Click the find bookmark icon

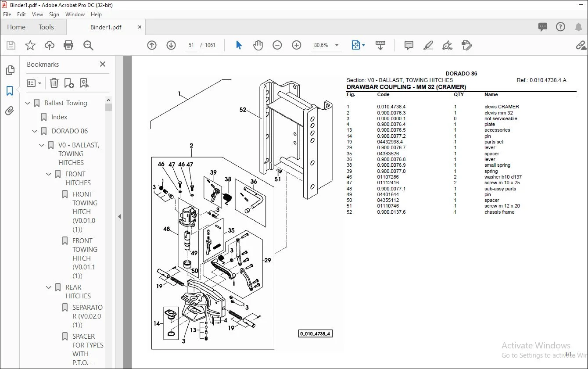pos(84,83)
